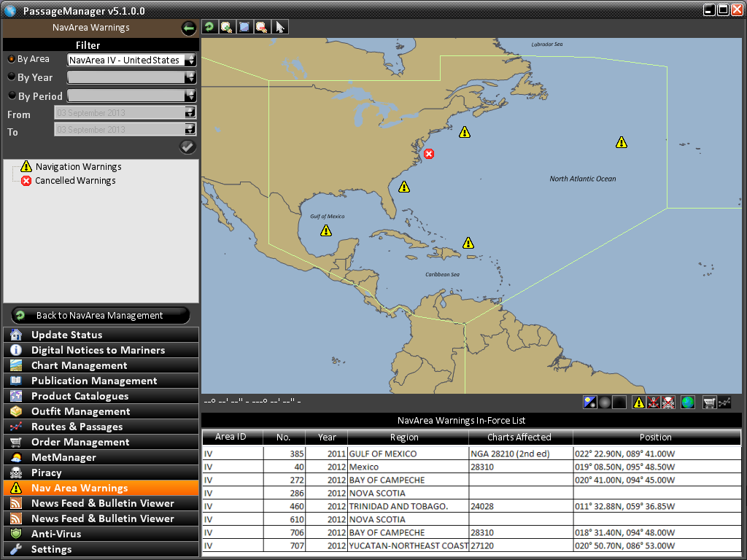The image size is (747, 560).
Task: Select the Mexico region warning 40 row
Action: point(472,467)
